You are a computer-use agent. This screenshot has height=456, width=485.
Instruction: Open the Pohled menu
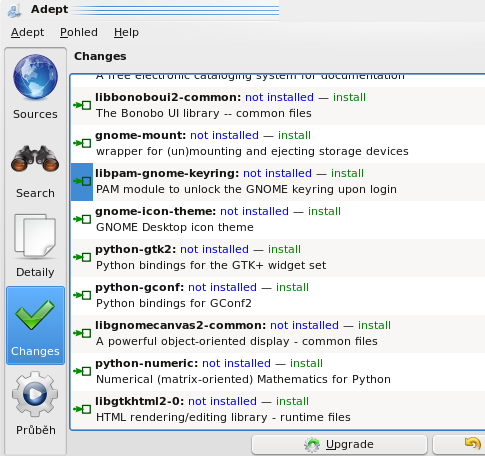click(x=79, y=32)
